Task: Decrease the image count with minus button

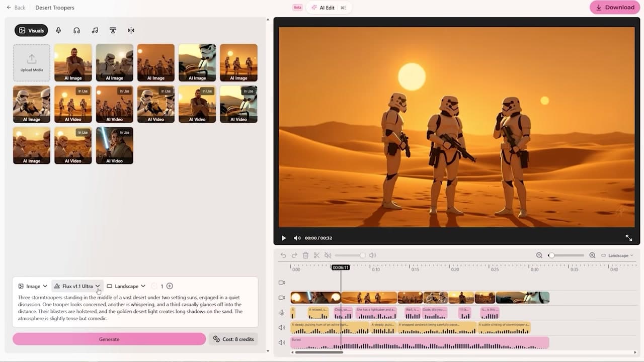Action: point(154,286)
